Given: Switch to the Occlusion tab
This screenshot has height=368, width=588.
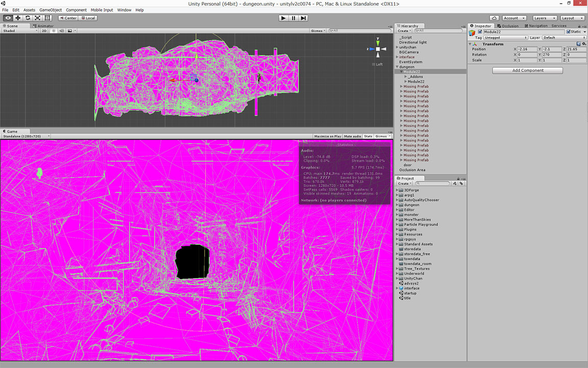Looking at the screenshot, I should tap(507, 26).
